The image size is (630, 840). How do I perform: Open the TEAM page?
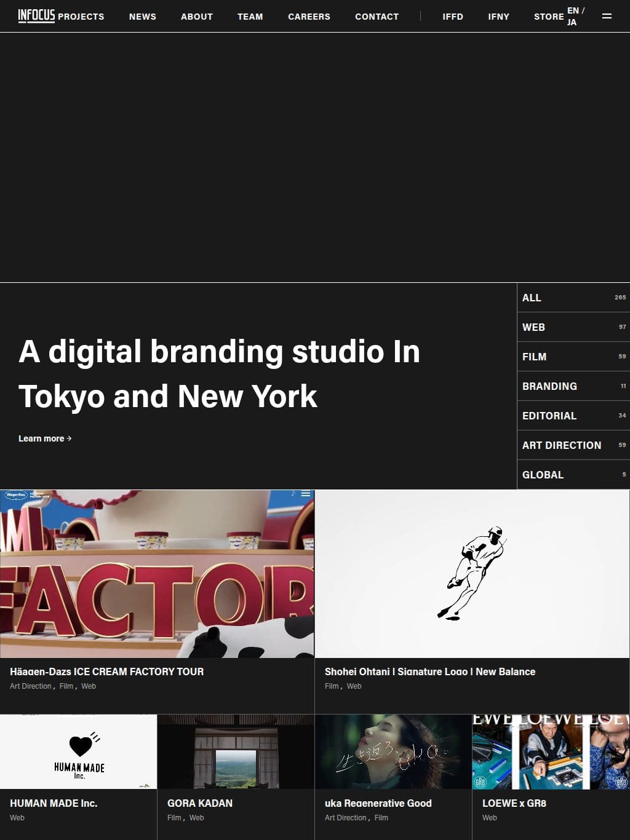(x=250, y=17)
